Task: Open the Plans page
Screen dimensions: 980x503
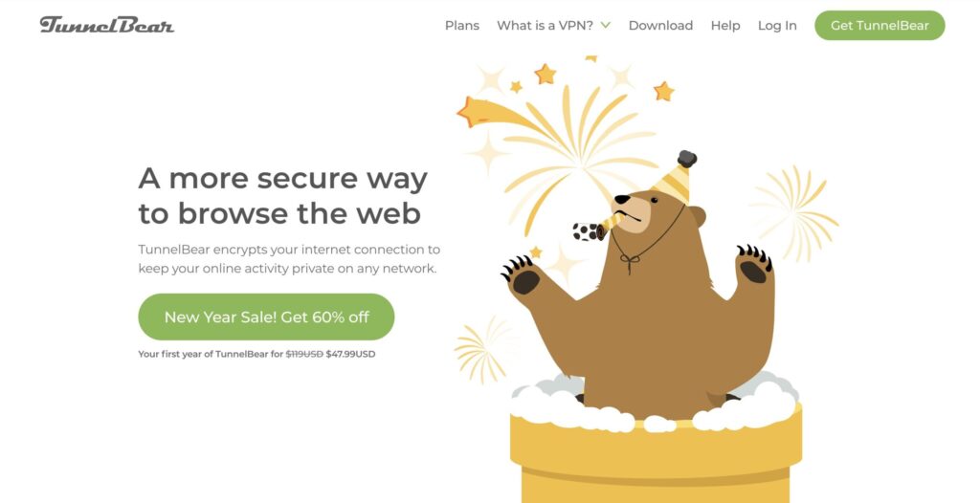Action: [462, 26]
